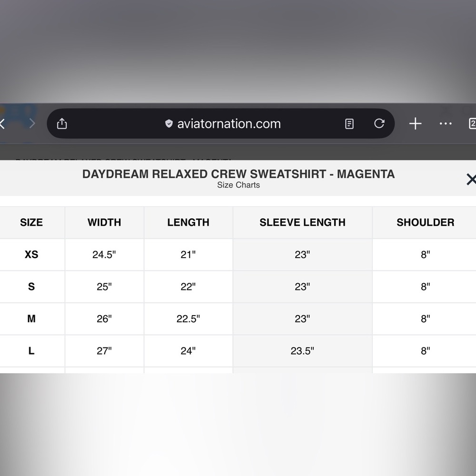The image size is (476, 476).
Task: Select the LENGTH column header
Action: pyautogui.click(x=188, y=222)
